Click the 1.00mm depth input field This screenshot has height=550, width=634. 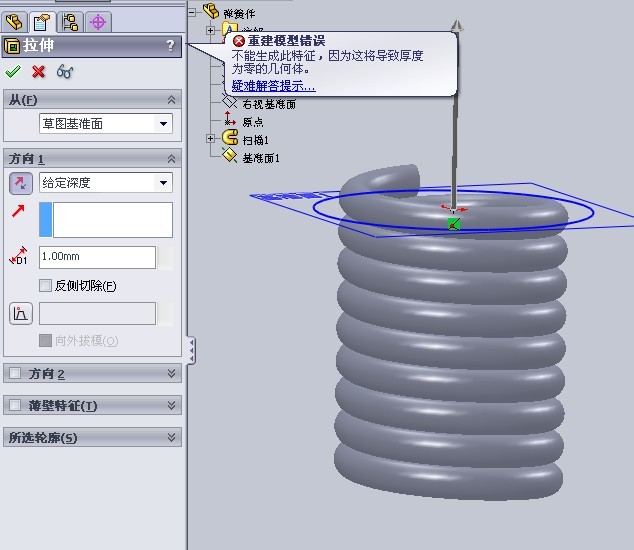(x=97, y=257)
